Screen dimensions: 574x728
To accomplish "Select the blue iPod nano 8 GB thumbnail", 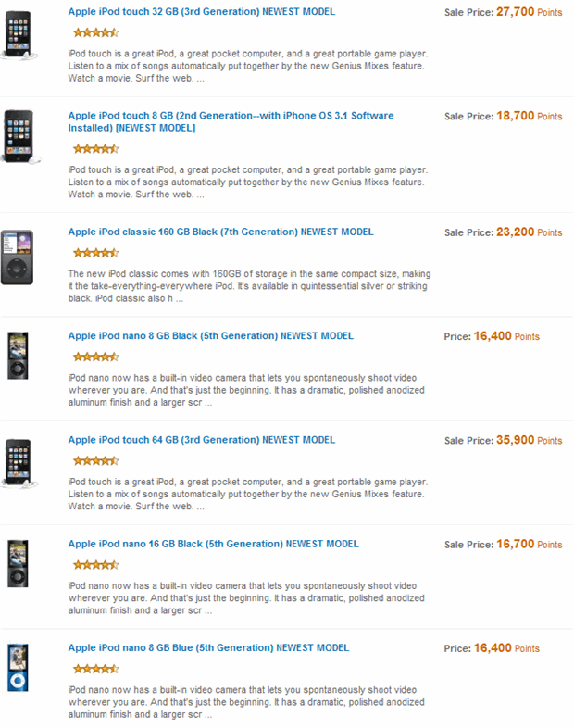I will (x=18, y=668).
